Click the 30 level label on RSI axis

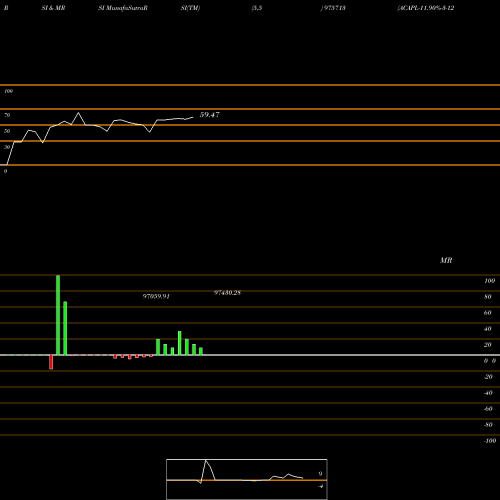pos(7,147)
